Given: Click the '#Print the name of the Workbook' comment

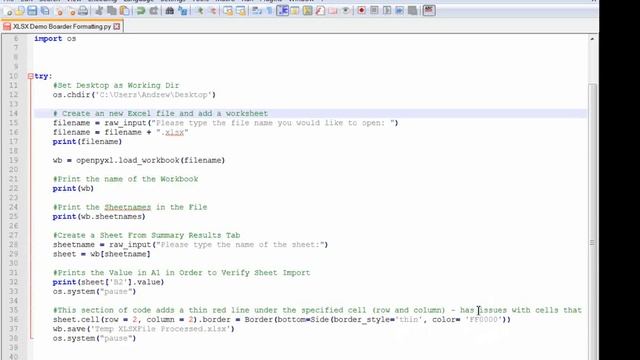Looking at the screenshot, I should tap(125, 179).
